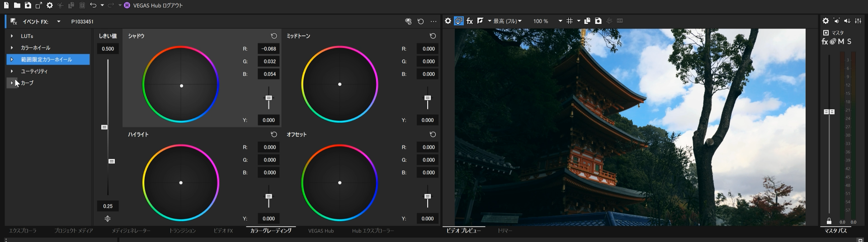The image size is (868, 242).
Task: Select 範囲限定カラーホイール tree item
Action: click(48, 59)
